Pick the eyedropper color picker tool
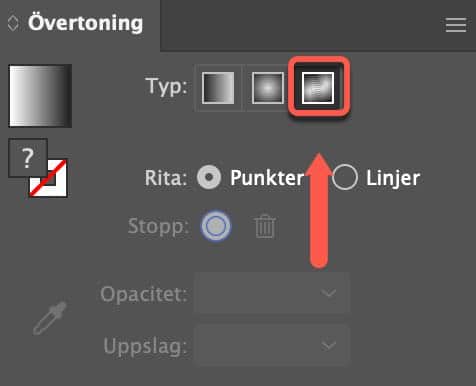The image size is (476, 386). [50, 318]
